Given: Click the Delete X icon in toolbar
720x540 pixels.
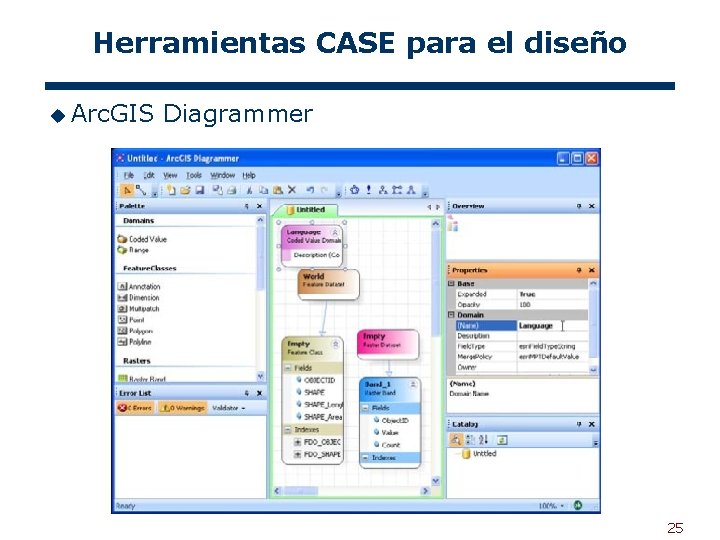Looking at the screenshot, I should point(292,190).
